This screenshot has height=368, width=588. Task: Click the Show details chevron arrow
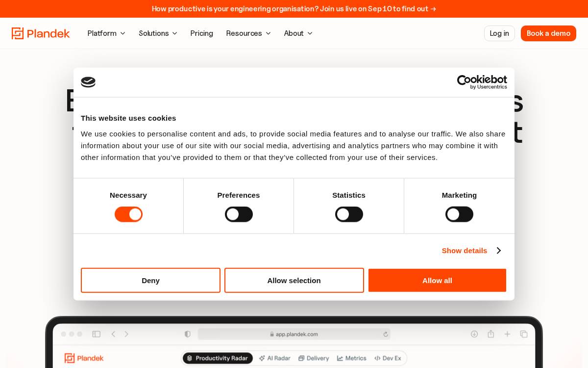tap(498, 251)
